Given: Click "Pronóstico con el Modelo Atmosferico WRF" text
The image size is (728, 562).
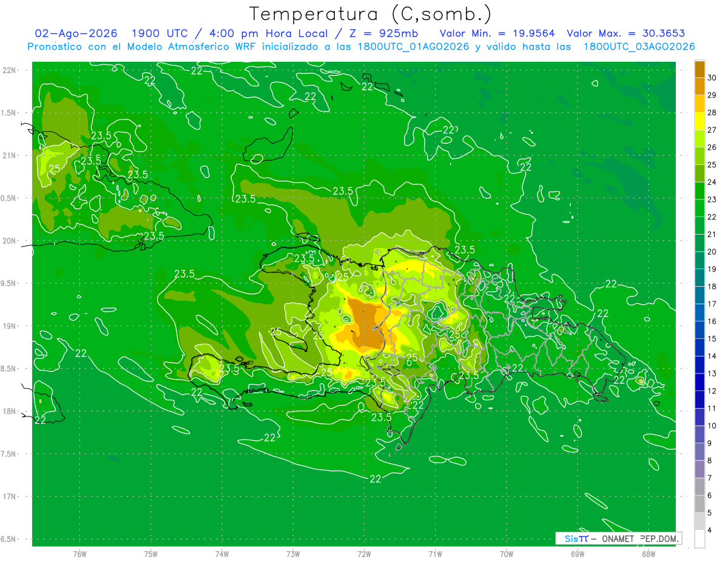Looking at the screenshot, I should click(143, 47).
